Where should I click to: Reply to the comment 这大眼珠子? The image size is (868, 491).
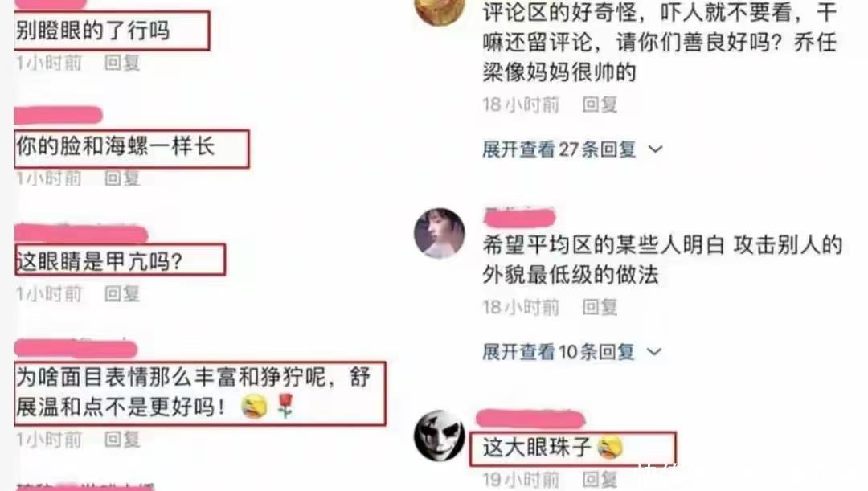point(600,479)
